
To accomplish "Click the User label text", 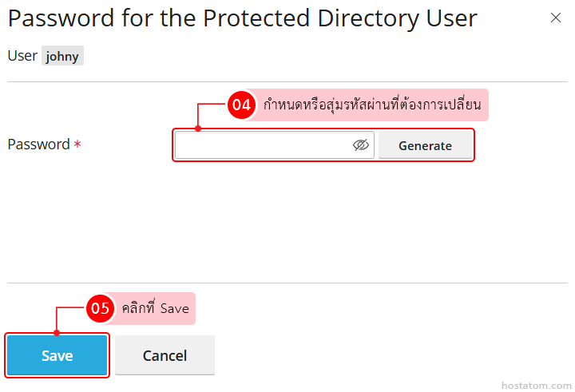I will point(22,56).
